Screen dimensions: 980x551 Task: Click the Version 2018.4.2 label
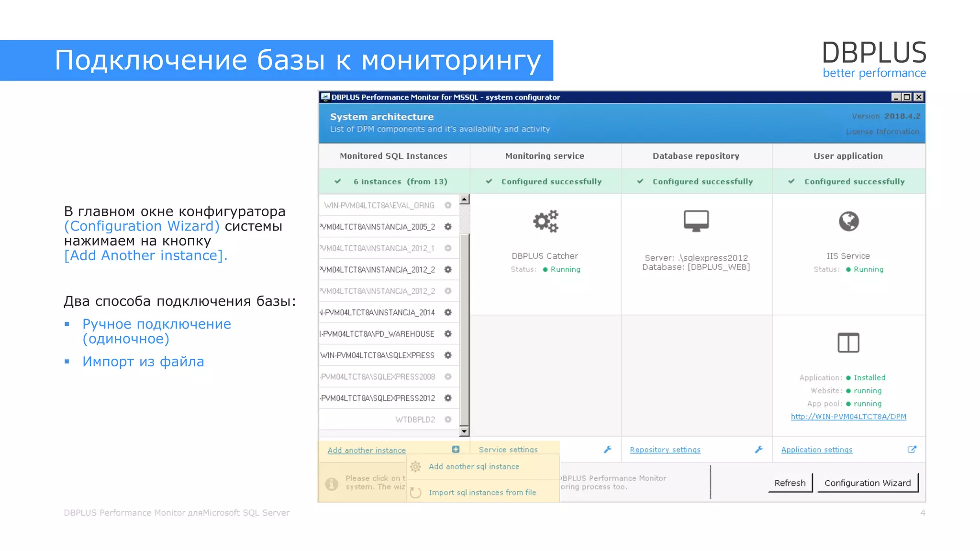click(886, 116)
